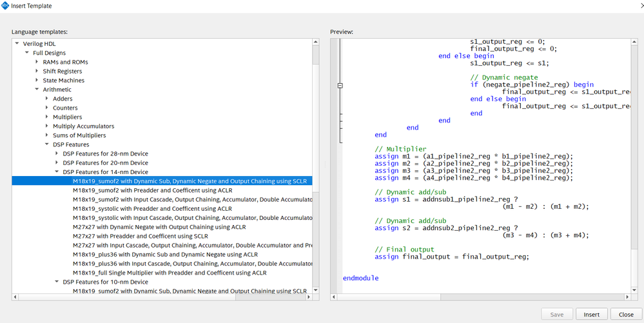Collapse the Full Designs folder
Screen dimensions: 644x323
(27, 53)
